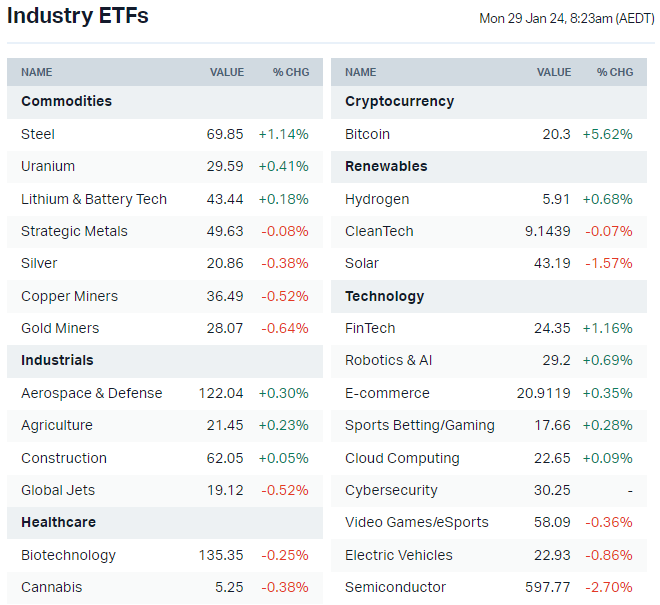Click the left table NAME column header

(37, 72)
